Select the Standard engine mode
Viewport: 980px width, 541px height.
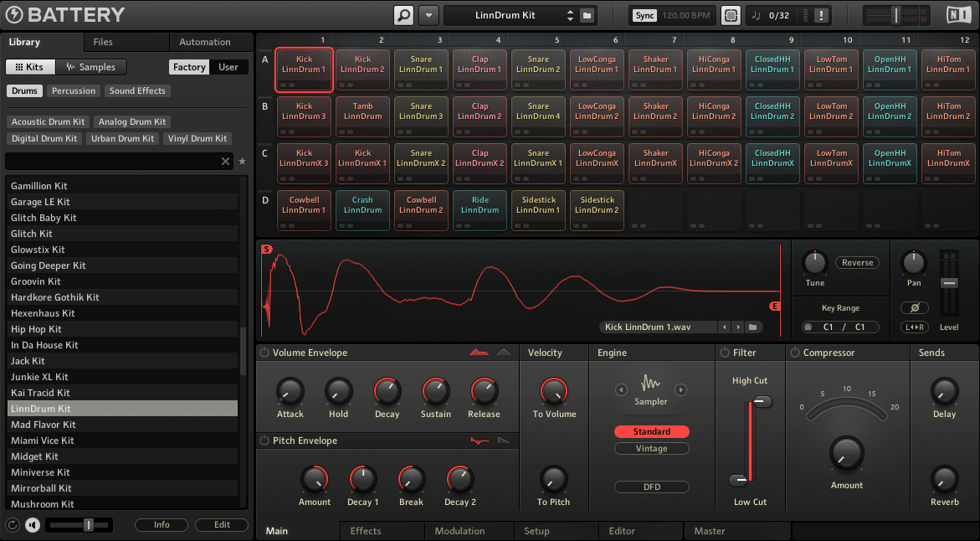click(x=651, y=431)
